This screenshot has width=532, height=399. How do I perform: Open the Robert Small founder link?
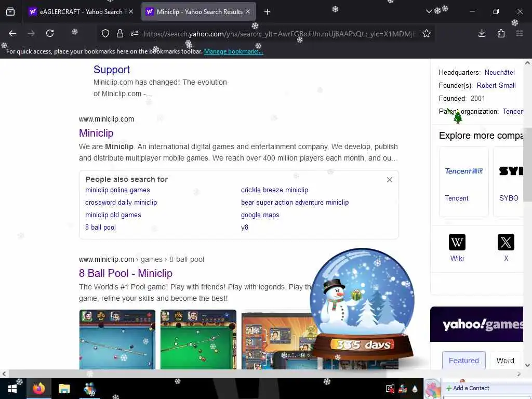click(x=496, y=86)
